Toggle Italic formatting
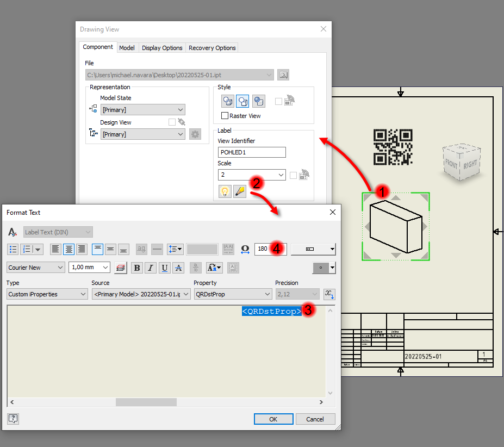The height and width of the screenshot is (447, 504). click(x=151, y=268)
